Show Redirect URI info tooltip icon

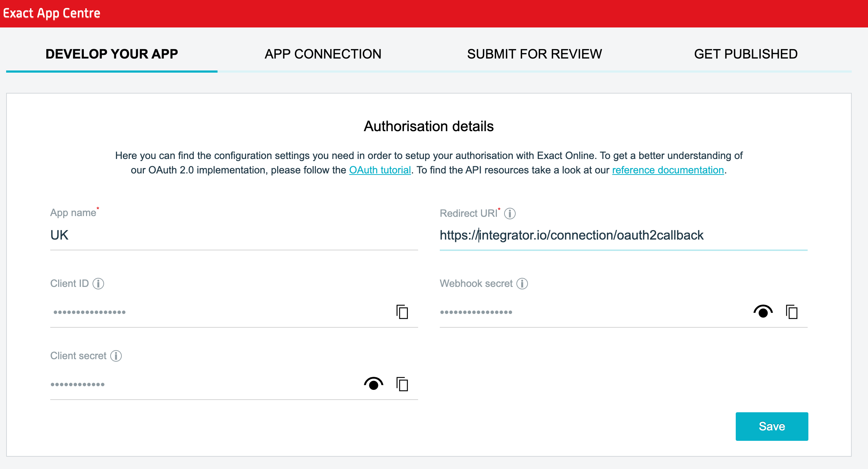point(510,214)
